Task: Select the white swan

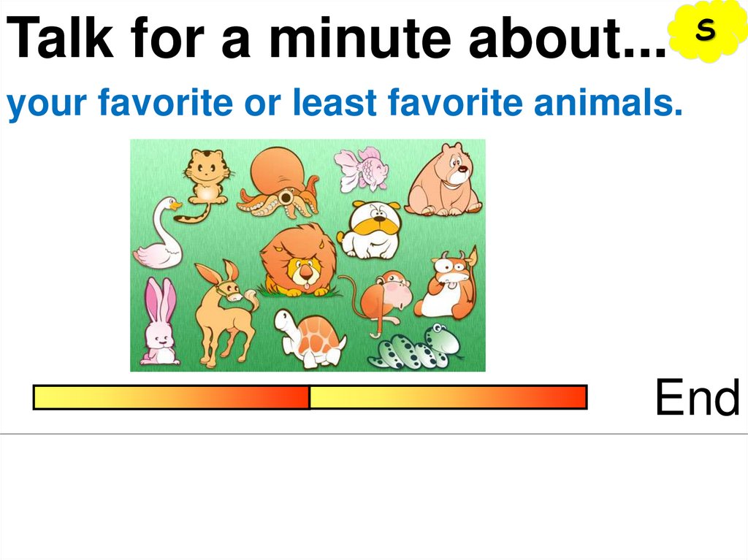Action: pyautogui.click(x=158, y=235)
